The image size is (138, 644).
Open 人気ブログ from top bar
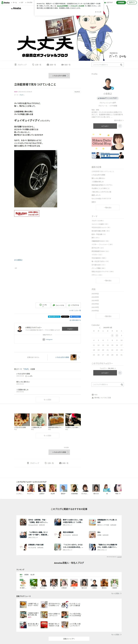coord(108,2)
